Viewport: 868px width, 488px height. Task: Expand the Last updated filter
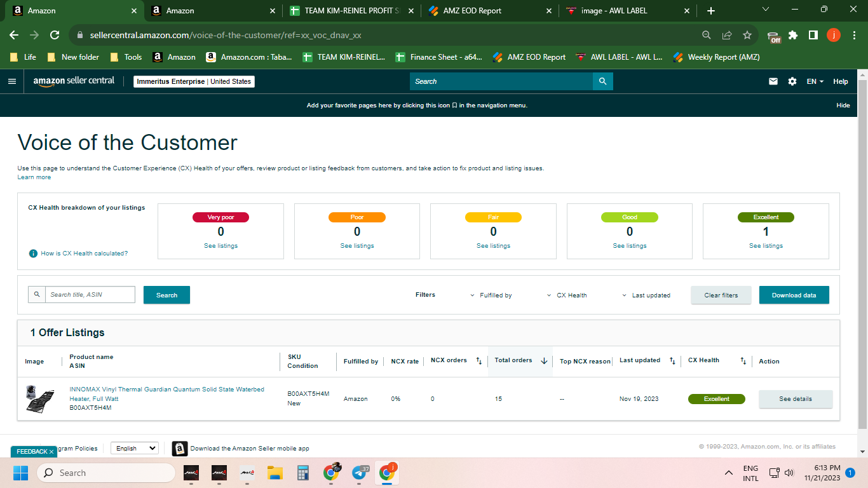click(646, 295)
